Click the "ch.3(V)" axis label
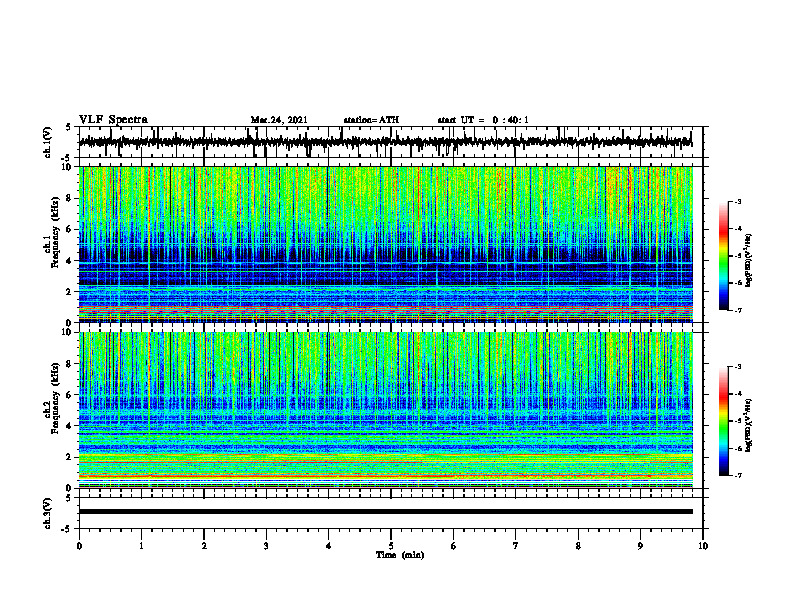Viewport: 792px width, 612px height. pos(47,513)
